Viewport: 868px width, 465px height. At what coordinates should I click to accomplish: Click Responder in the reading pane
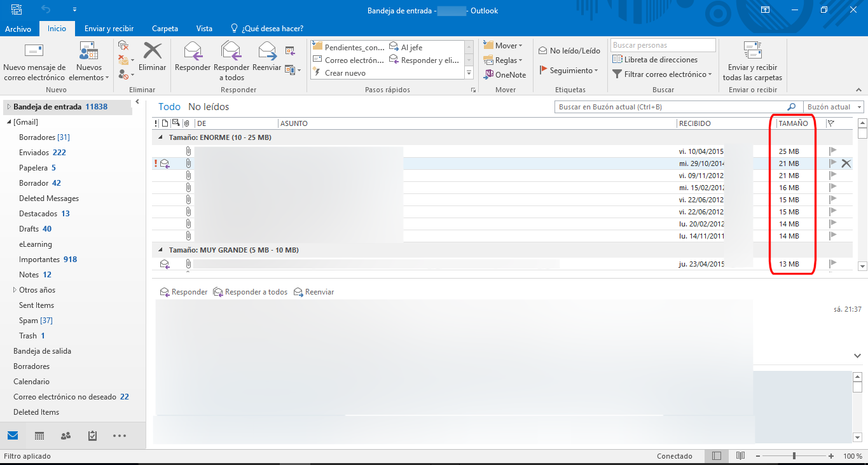(x=184, y=292)
